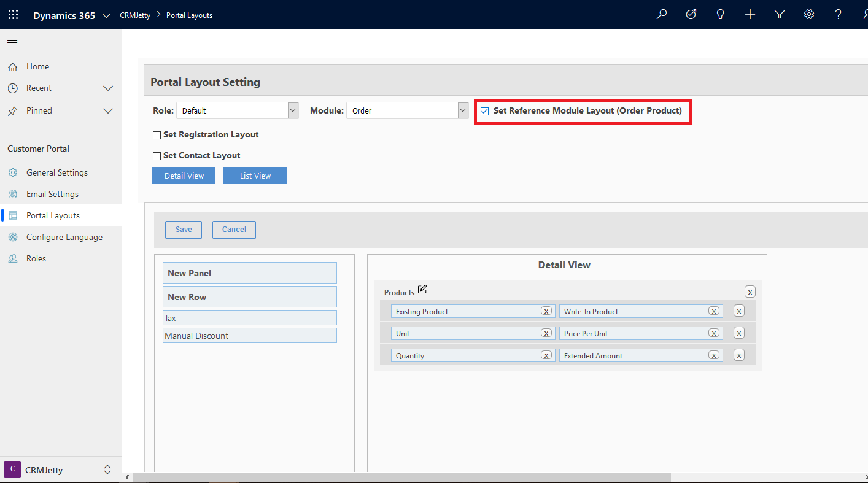The width and height of the screenshot is (868, 483).
Task: Open the Role dropdown showing Default
Action: coord(237,111)
